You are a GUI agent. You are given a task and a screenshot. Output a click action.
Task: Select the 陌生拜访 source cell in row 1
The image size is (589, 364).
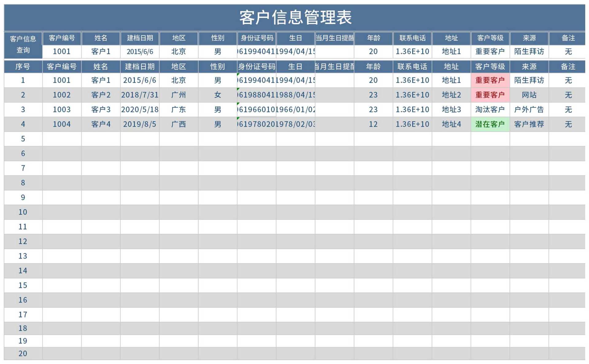tap(529, 80)
